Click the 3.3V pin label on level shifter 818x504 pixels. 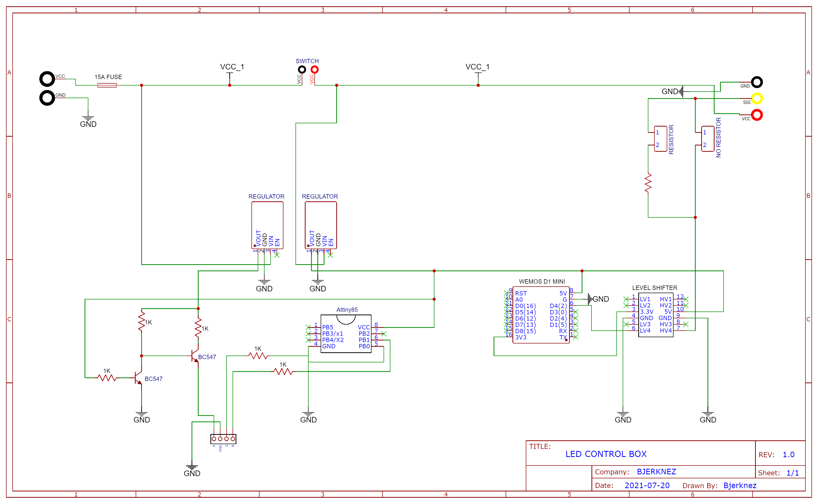647,312
